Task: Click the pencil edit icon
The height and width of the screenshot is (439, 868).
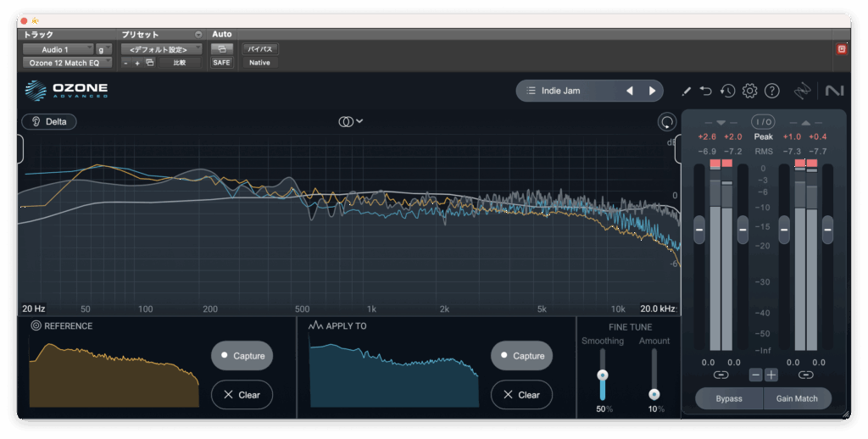Action: point(686,91)
